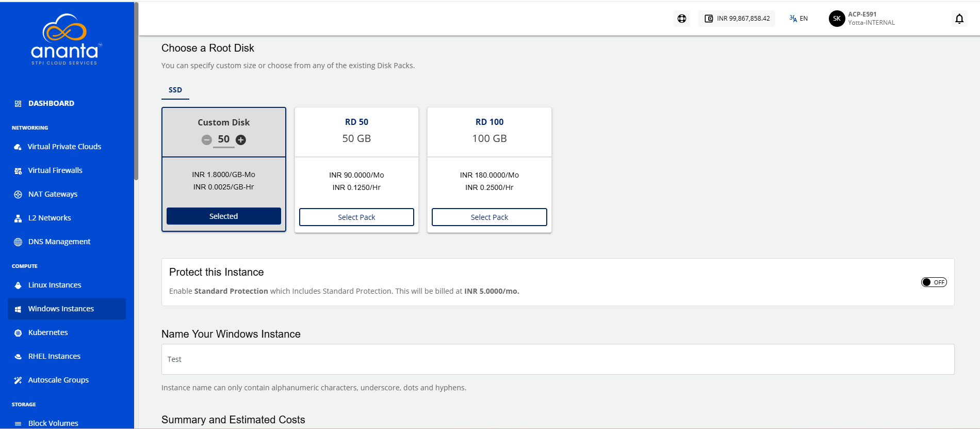Navigate to Kubernetes
This screenshot has height=429, width=980.
48,332
